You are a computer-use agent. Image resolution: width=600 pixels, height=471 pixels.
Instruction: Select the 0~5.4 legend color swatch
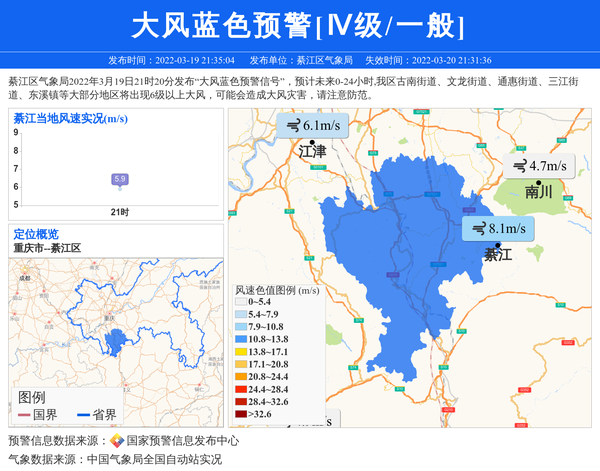pos(241,301)
